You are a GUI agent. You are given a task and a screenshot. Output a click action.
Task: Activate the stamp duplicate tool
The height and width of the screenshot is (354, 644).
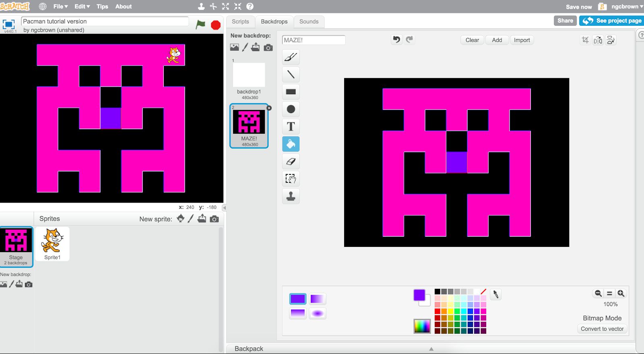[291, 196]
